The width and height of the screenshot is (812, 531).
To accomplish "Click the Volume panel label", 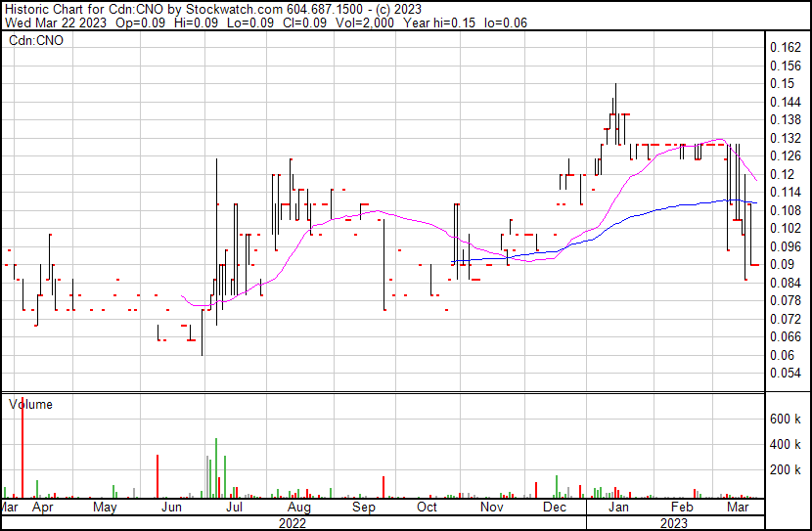I will point(30,404).
